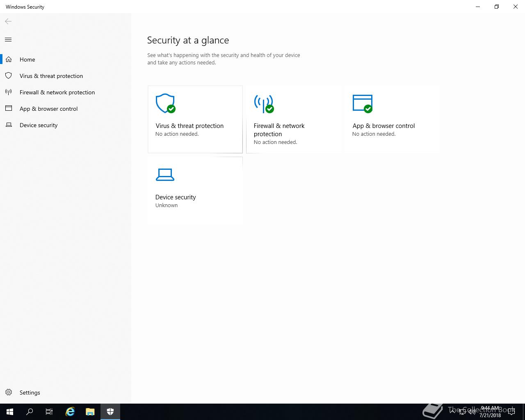Toggle the hamburger navigation menu
The height and width of the screenshot is (420, 525).
click(8, 40)
